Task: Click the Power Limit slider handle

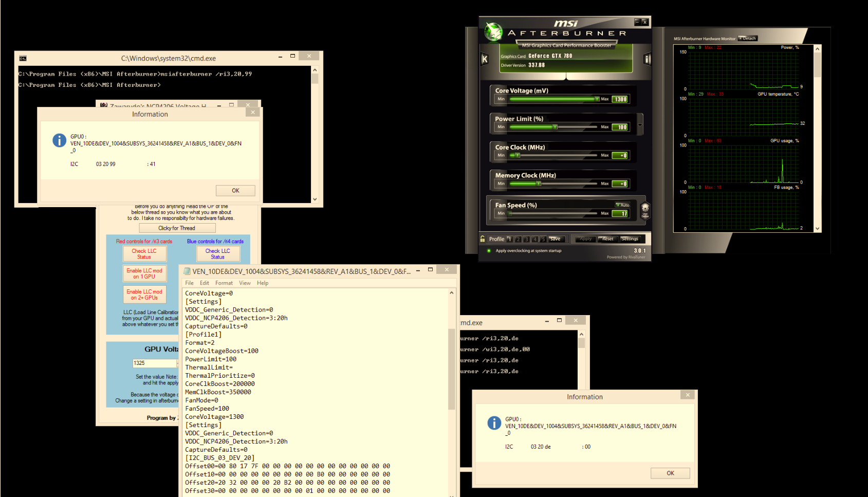Action: click(x=555, y=127)
